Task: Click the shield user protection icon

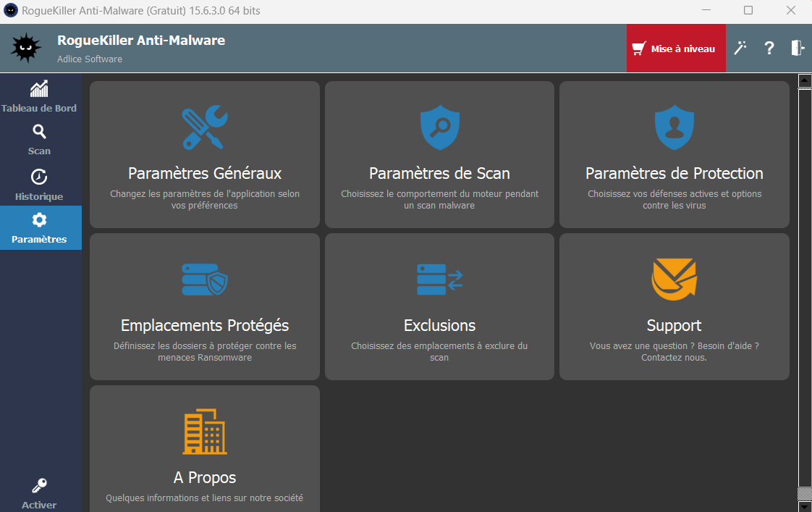Action: point(674,127)
